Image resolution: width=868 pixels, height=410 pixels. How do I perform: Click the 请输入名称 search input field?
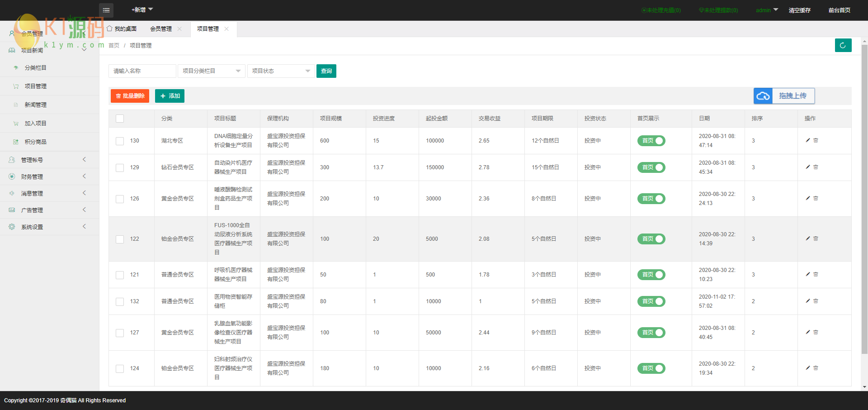point(142,71)
